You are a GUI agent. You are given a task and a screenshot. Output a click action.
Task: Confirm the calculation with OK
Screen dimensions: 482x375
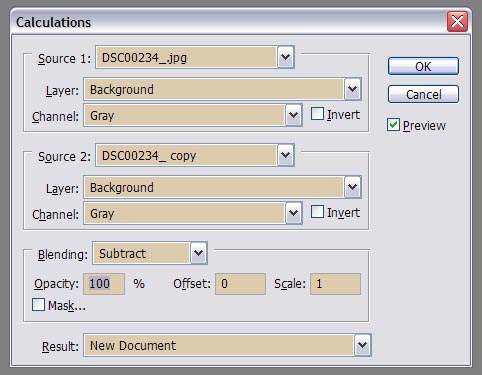[x=423, y=66]
